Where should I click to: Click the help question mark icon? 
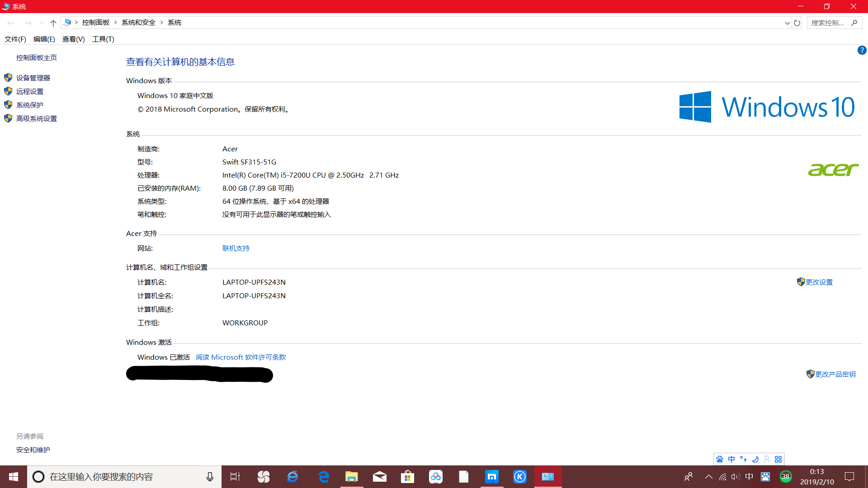click(862, 50)
